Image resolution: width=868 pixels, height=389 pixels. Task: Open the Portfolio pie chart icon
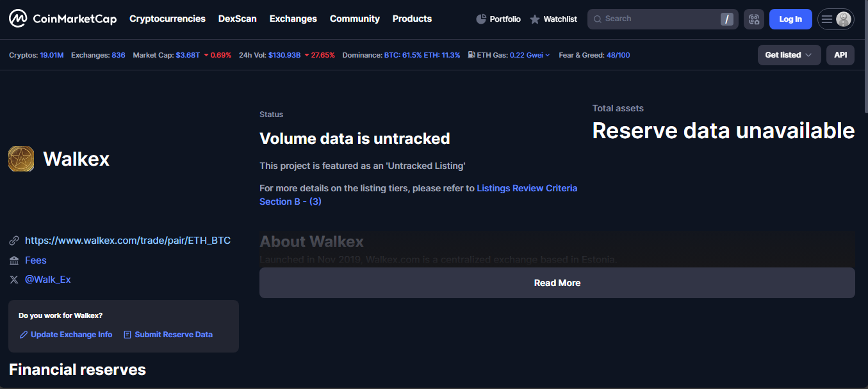click(x=481, y=19)
